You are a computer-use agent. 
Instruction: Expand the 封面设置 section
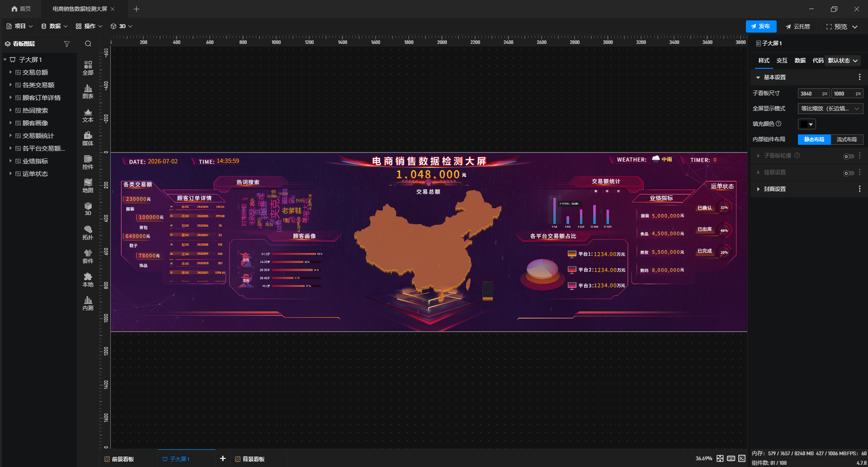(x=758, y=189)
